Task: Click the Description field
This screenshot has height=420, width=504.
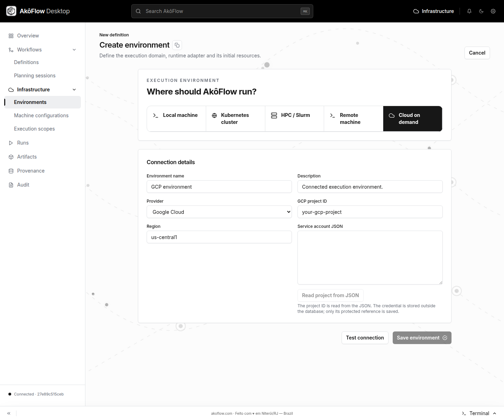Action: 370,187
